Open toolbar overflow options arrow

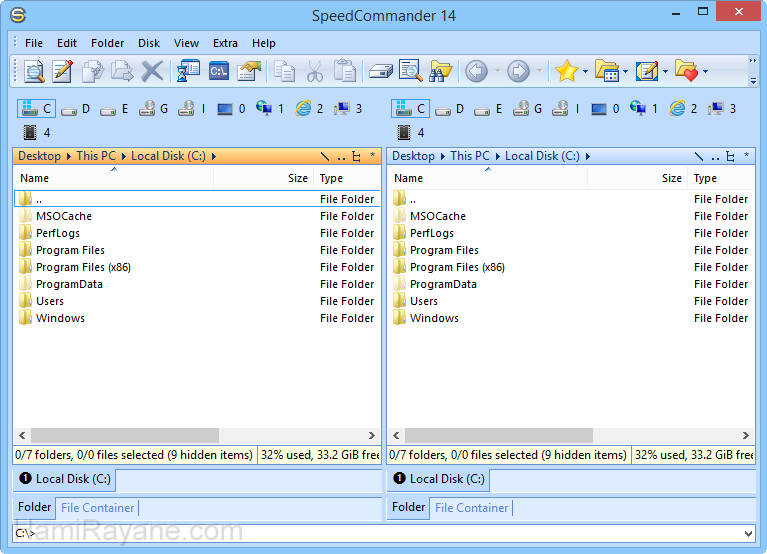pyautogui.click(x=753, y=81)
